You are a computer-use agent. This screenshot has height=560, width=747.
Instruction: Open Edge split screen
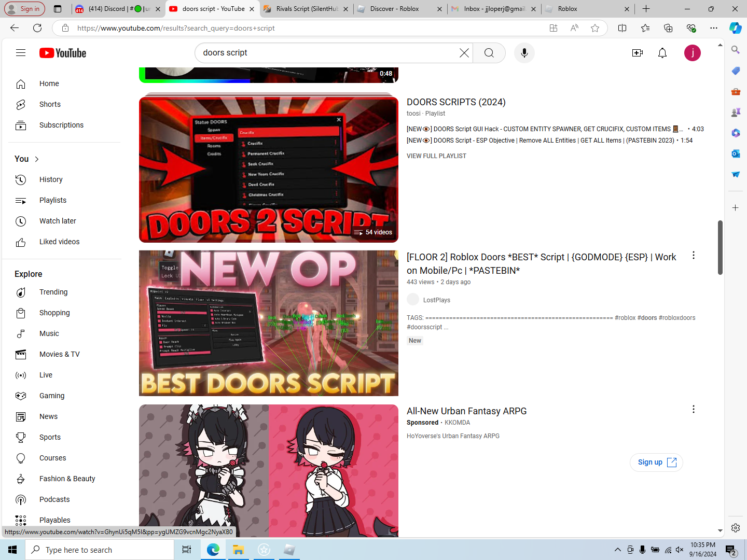(x=622, y=28)
